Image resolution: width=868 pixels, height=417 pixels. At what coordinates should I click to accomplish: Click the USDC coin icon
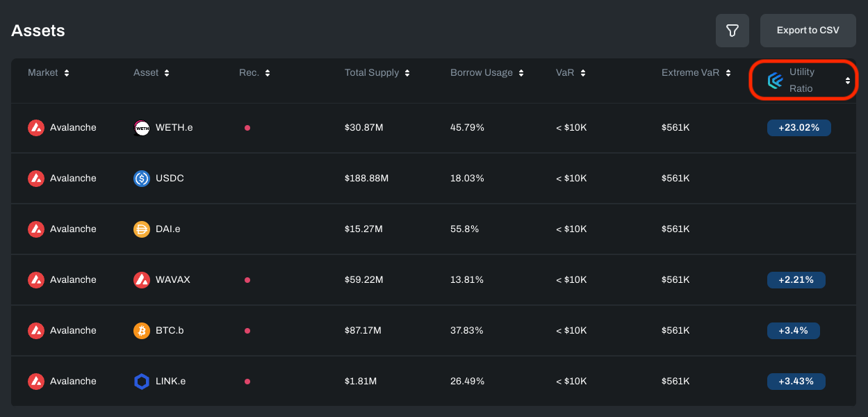(142, 179)
